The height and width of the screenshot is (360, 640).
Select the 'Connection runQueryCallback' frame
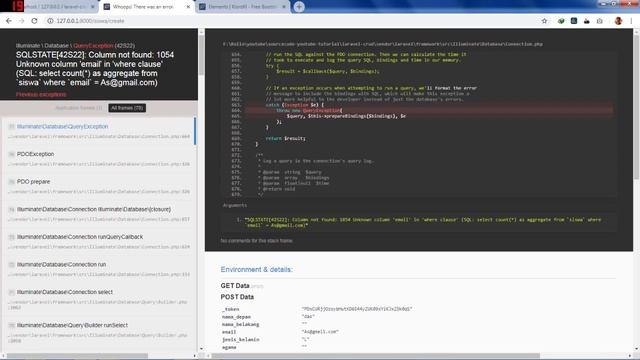pos(98,241)
